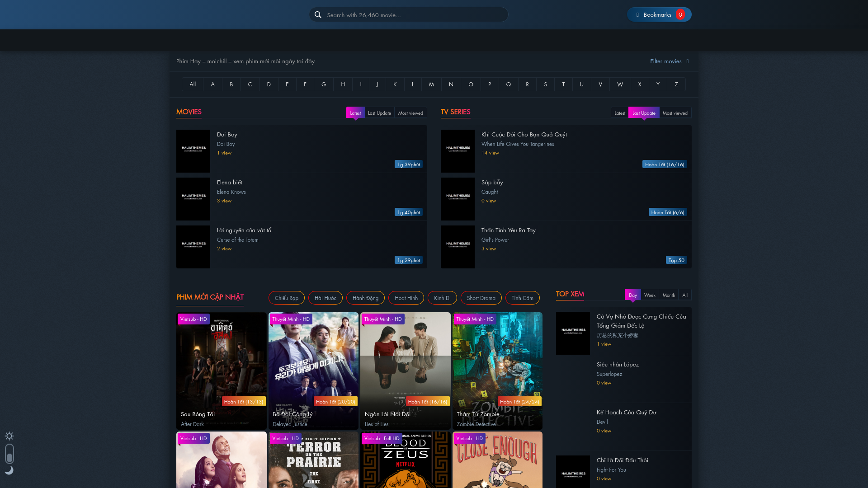Screen dimensions: 868x488
Task: Toggle the dark/light theme switch
Action: coord(9,454)
